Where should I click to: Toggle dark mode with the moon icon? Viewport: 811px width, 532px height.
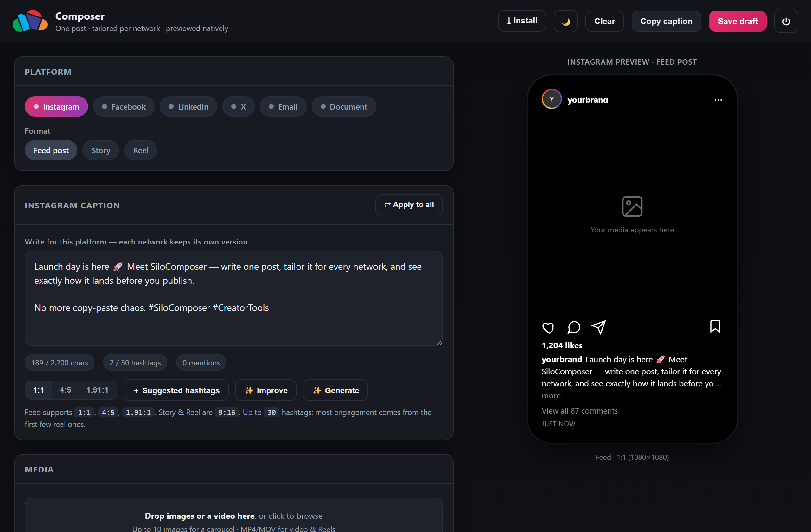coord(565,21)
